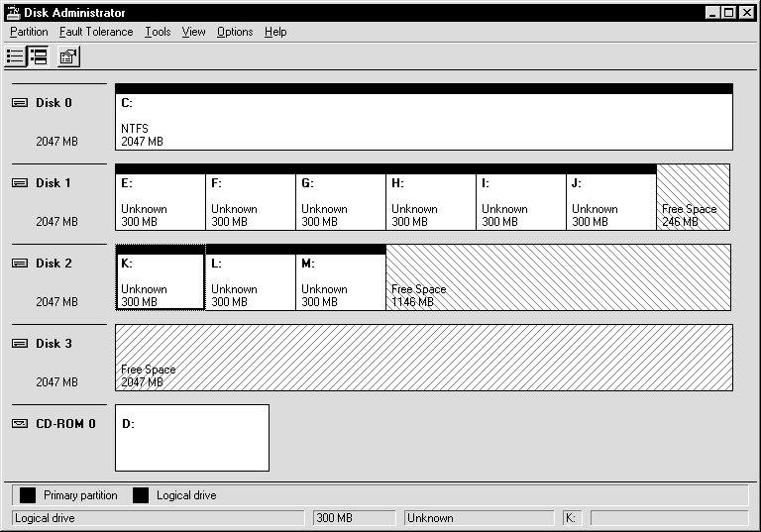Switch to Disk Configuration view icon

tap(38, 56)
